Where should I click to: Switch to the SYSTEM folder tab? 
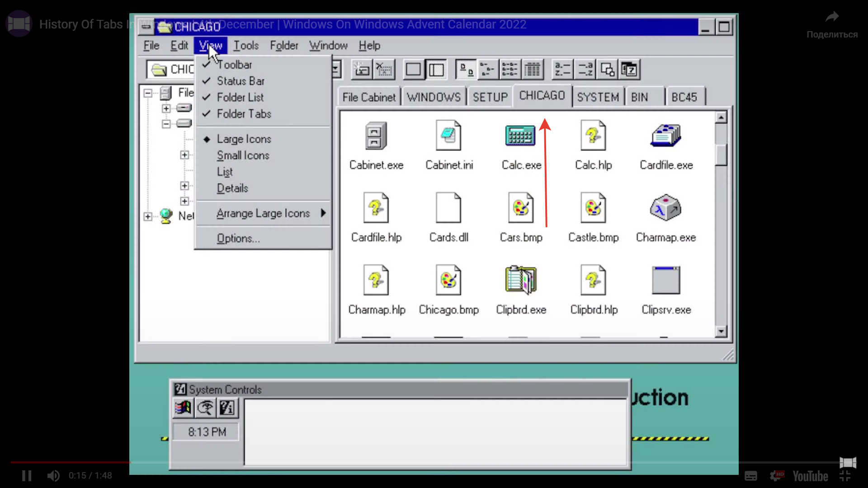[x=598, y=97]
